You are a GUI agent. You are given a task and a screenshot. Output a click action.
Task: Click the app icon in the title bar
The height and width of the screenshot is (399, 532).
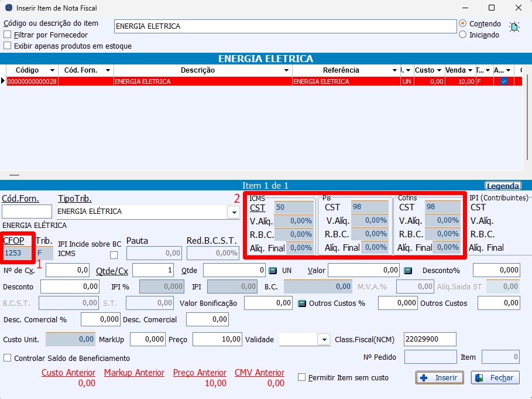click(x=8, y=8)
